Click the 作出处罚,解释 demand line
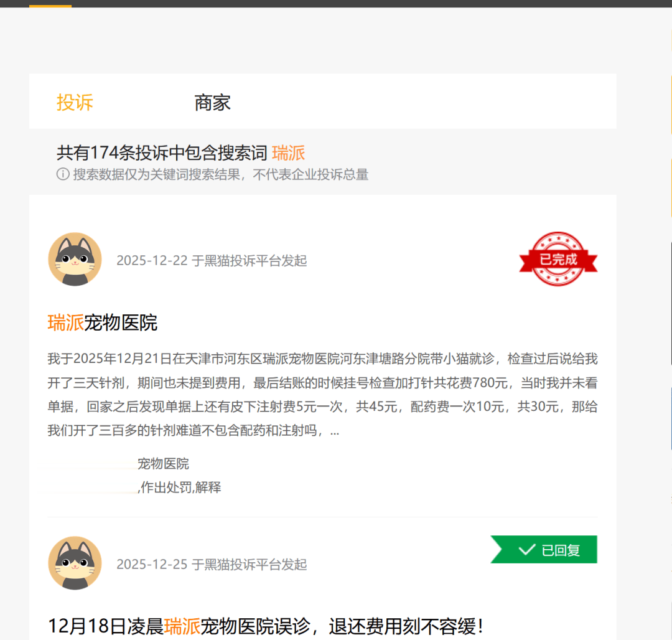The width and height of the screenshot is (672, 640). click(180, 487)
